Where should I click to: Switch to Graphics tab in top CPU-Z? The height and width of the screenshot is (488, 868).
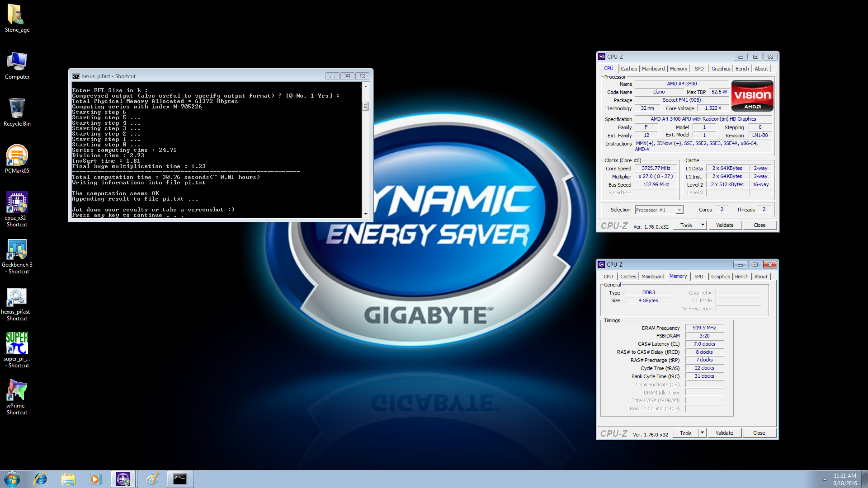721,69
